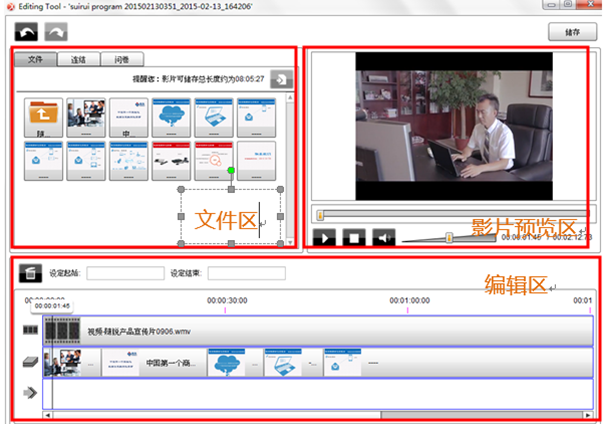Select the video track filmstrip icon
The width and height of the screenshot is (604, 424).
31,330
